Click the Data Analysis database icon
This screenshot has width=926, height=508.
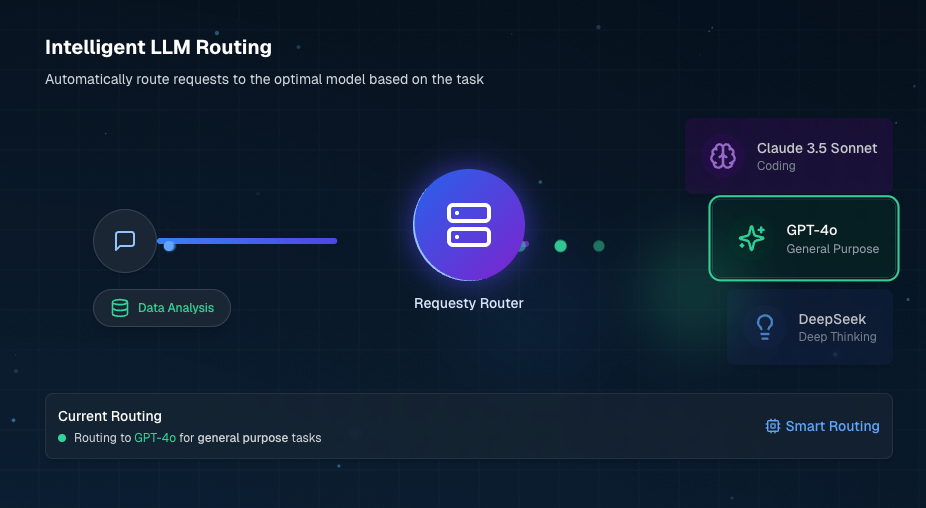pos(120,308)
